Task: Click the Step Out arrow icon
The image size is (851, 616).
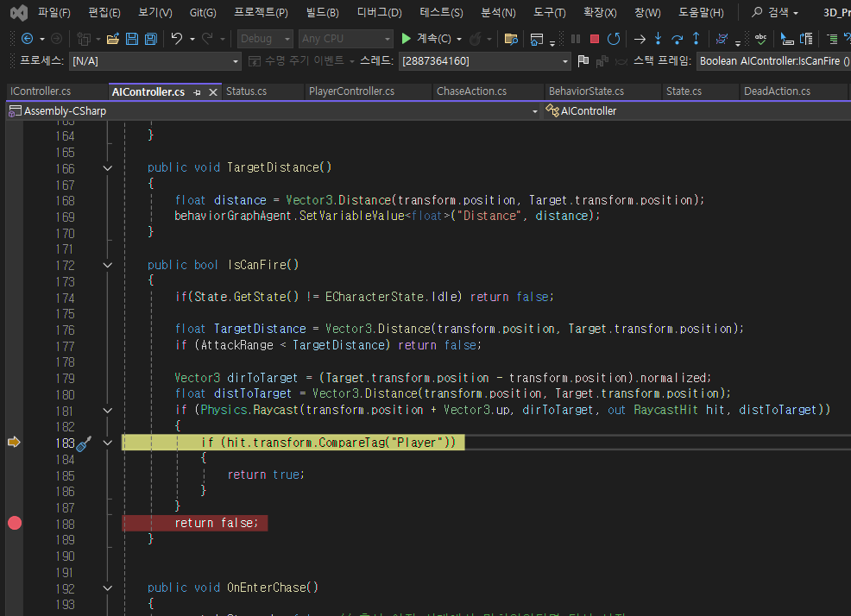Action: point(697,39)
